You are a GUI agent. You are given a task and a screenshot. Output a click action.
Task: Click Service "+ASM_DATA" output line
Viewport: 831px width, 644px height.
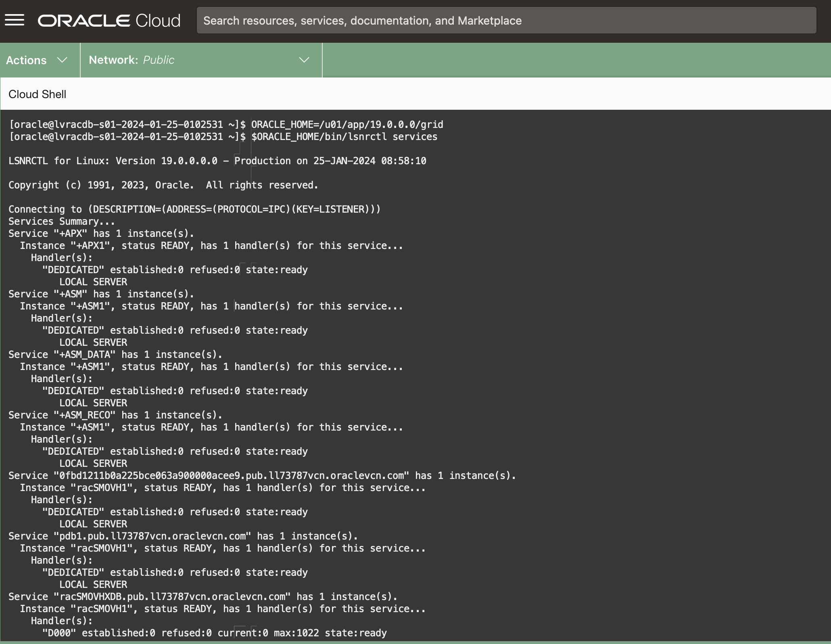click(115, 355)
